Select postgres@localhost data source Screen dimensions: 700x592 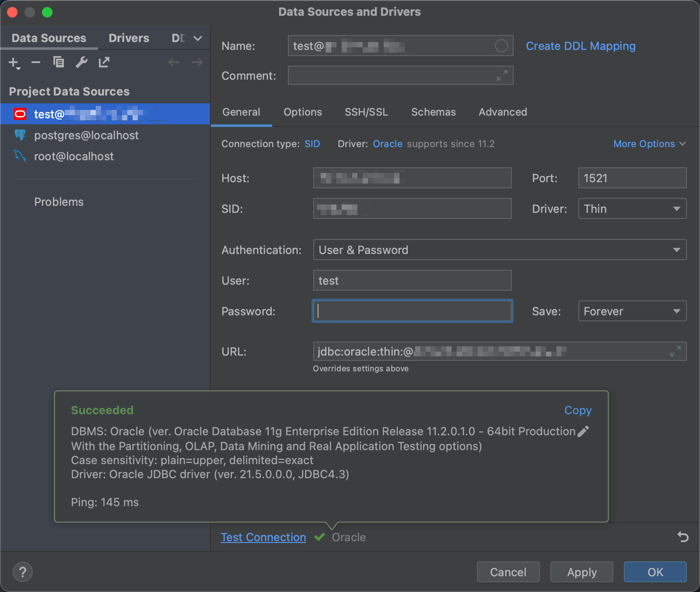105,135
